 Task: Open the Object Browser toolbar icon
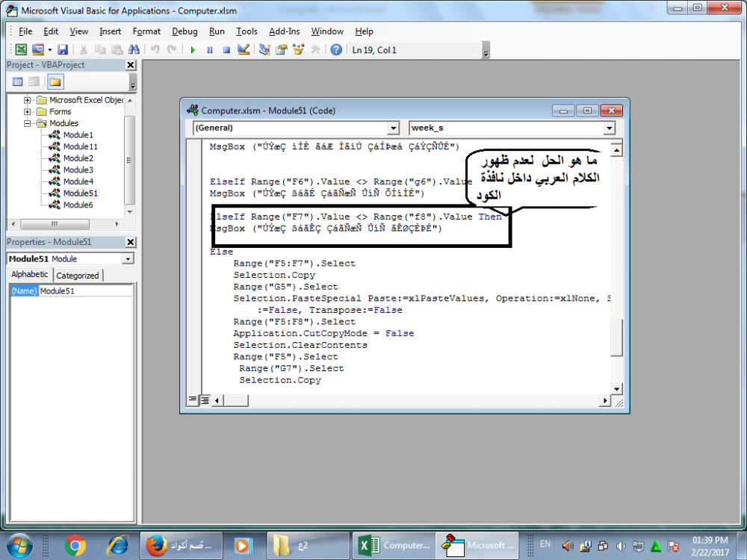point(298,49)
